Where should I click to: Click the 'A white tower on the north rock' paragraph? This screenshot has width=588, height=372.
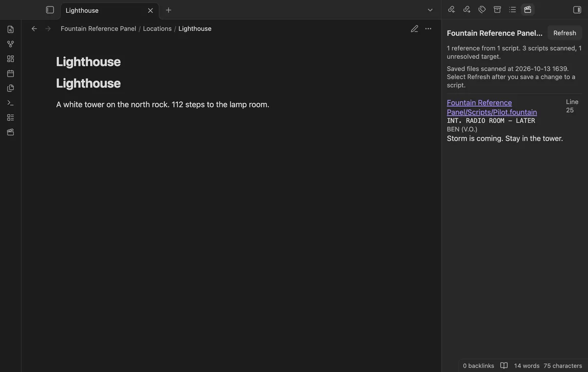[163, 104]
